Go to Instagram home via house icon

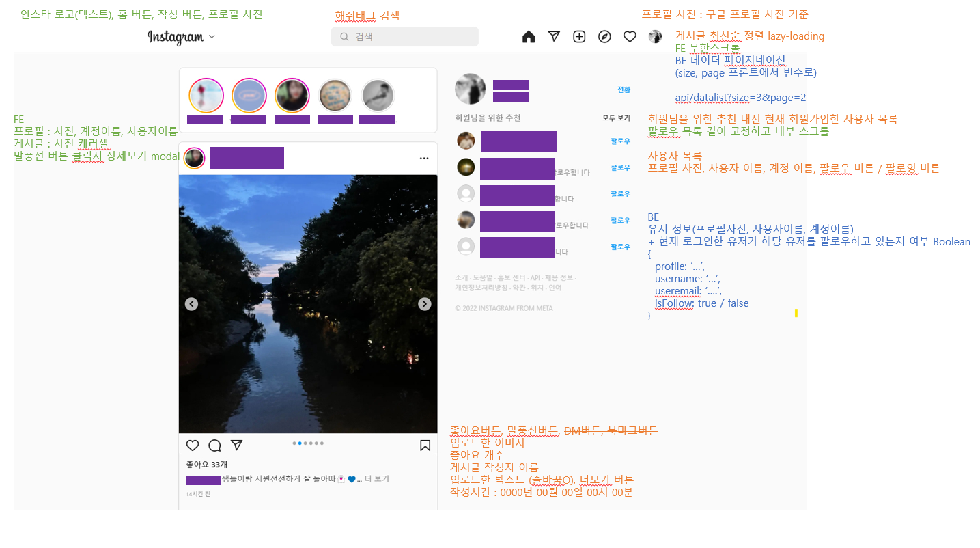529,37
